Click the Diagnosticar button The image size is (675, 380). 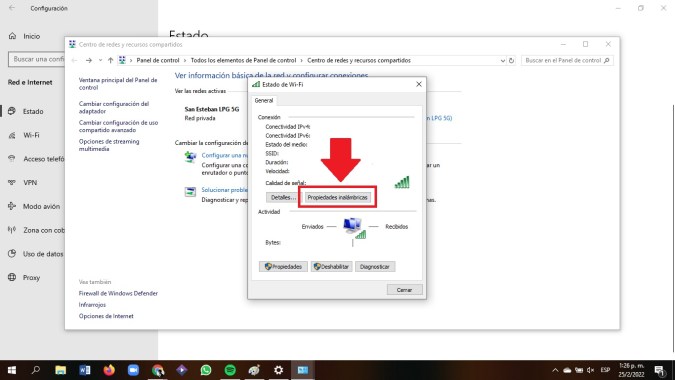(375, 267)
